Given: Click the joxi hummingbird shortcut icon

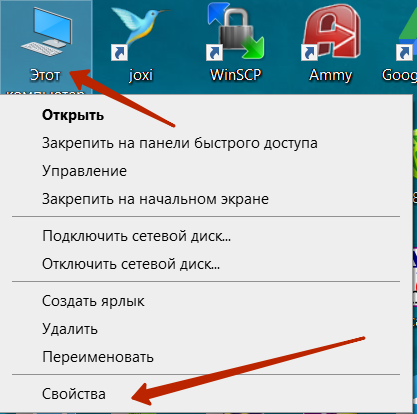Looking at the screenshot, I should (x=139, y=34).
